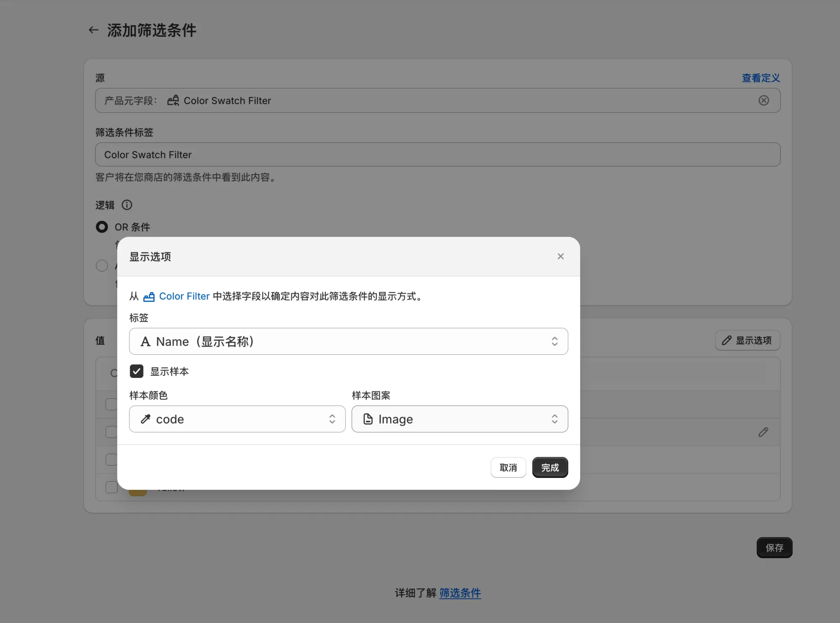Image resolution: width=840 pixels, height=623 pixels.
Task: Open the 样本图案 dropdown set to Image
Action: click(459, 419)
